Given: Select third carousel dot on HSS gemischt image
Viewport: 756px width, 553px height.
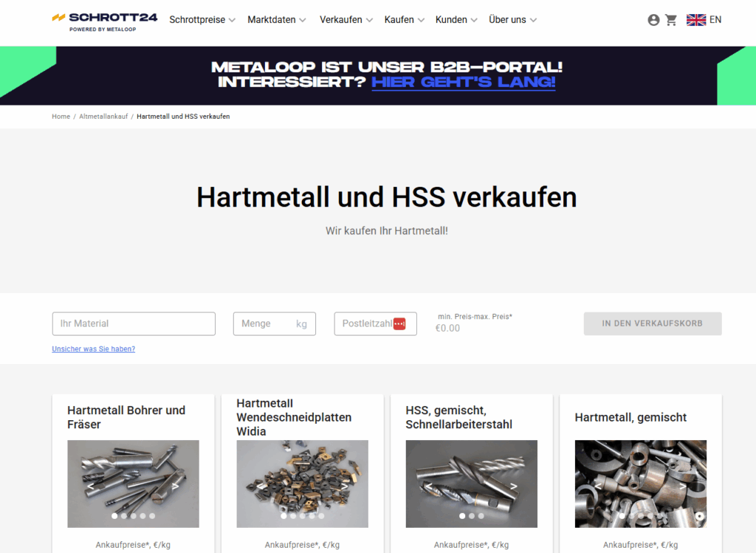Looking at the screenshot, I should tap(481, 516).
